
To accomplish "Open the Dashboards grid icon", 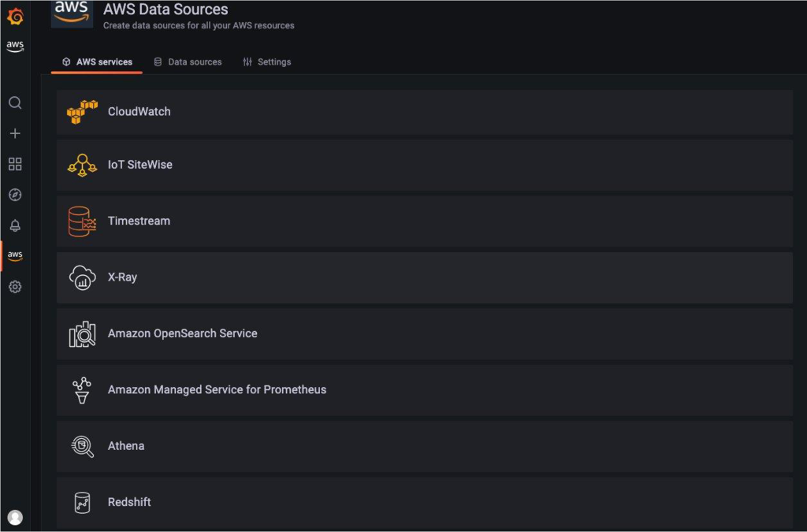I will [x=15, y=164].
